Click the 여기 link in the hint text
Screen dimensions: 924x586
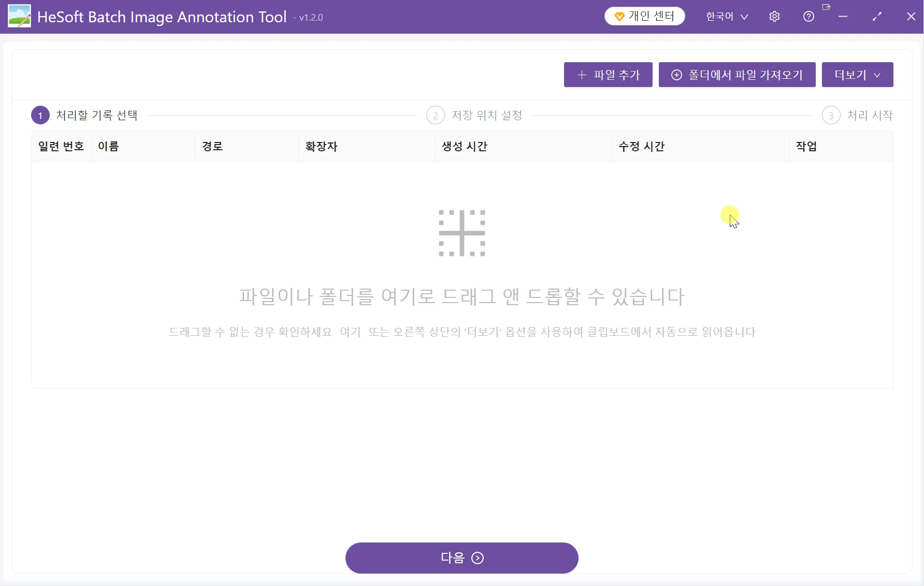(x=350, y=332)
